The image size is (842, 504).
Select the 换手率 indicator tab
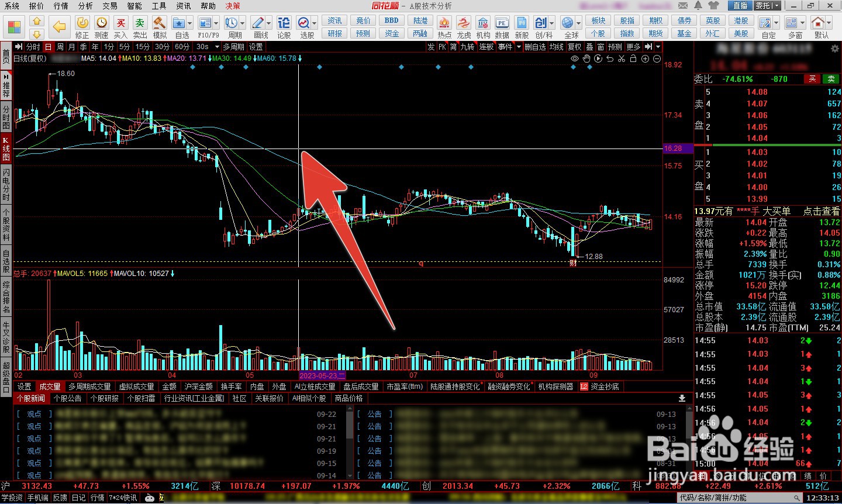tap(231, 386)
